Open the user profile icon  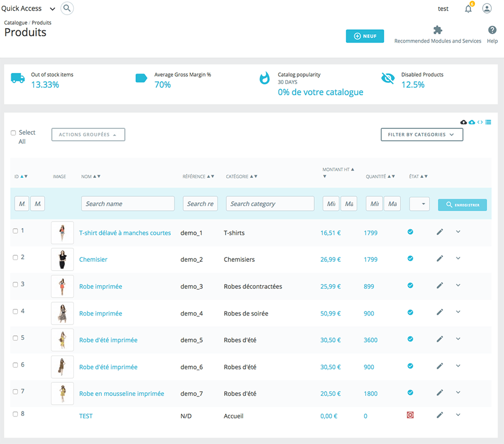(x=487, y=8)
